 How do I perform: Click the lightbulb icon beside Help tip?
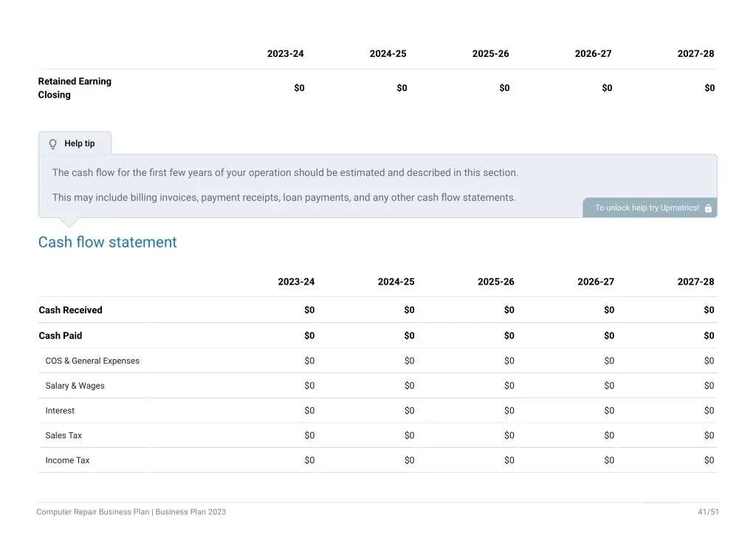(x=53, y=144)
